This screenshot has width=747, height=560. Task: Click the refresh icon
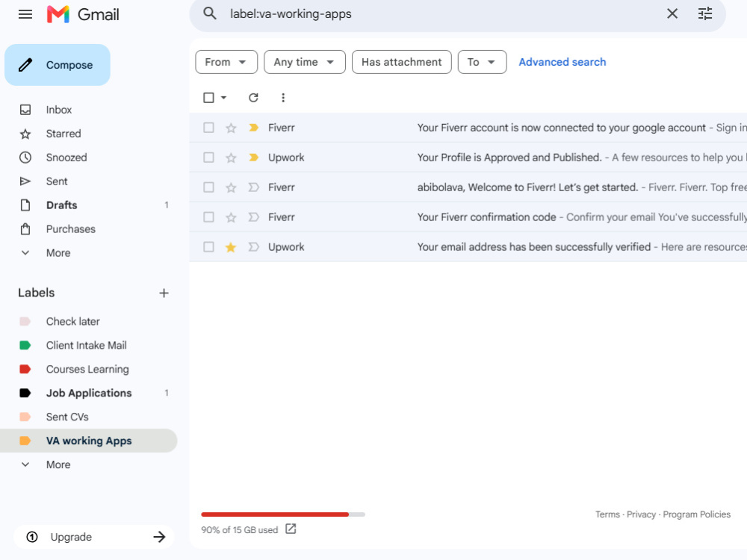[x=253, y=98]
